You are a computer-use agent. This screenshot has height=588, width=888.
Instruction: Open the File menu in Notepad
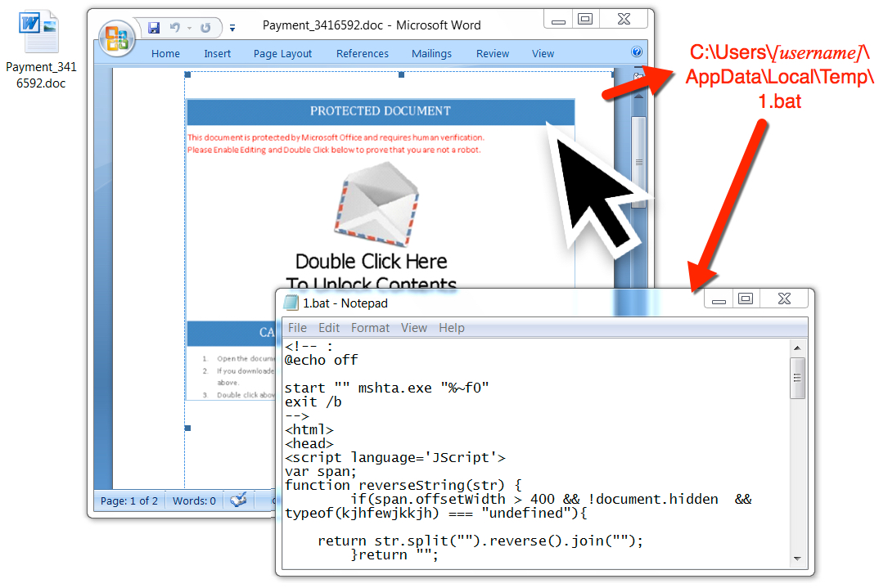point(297,328)
